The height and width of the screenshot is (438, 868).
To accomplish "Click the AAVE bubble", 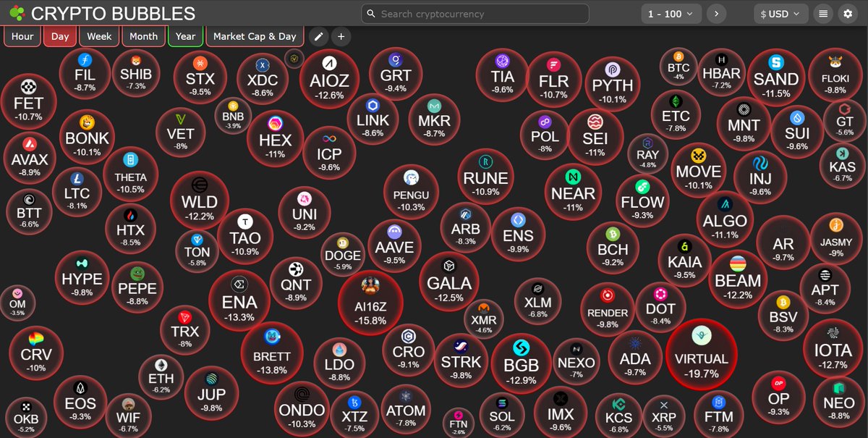I will (x=395, y=246).
